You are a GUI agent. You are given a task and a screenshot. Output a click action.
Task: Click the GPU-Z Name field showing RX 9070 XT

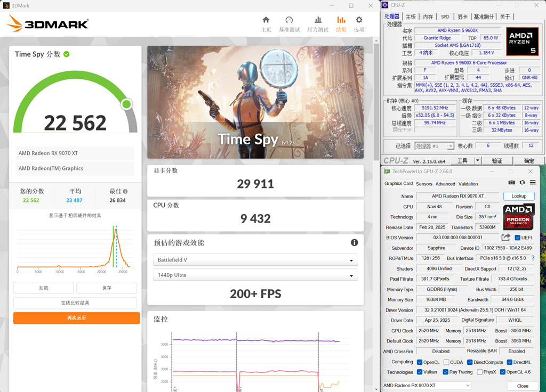[457, 196]
